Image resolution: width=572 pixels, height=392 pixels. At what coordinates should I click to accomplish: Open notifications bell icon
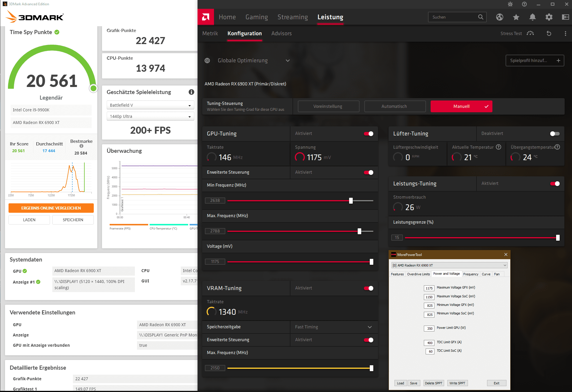tap(532, 17)
